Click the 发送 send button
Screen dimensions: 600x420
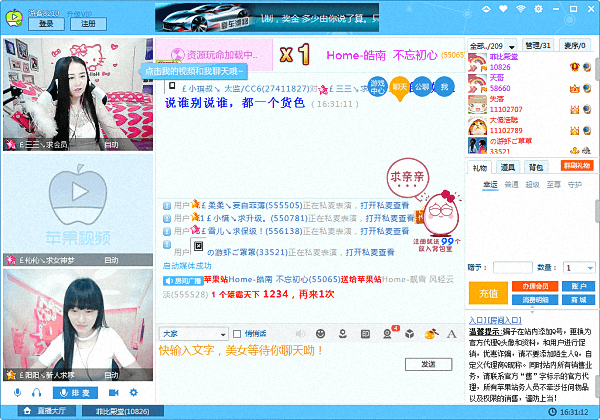(x=429, y=363)
